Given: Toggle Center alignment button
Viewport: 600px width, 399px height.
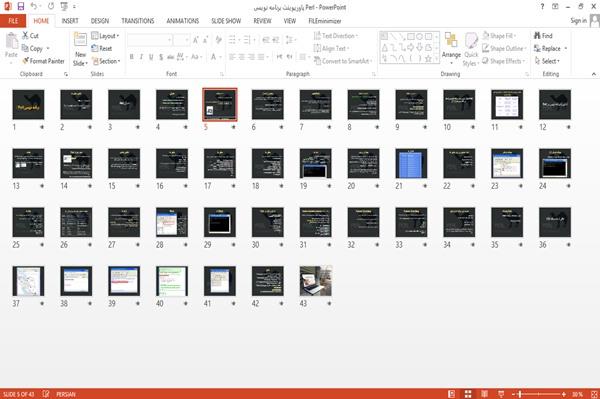Looking at the screenshot, I should pyautogui.click(x=241, y=57).
